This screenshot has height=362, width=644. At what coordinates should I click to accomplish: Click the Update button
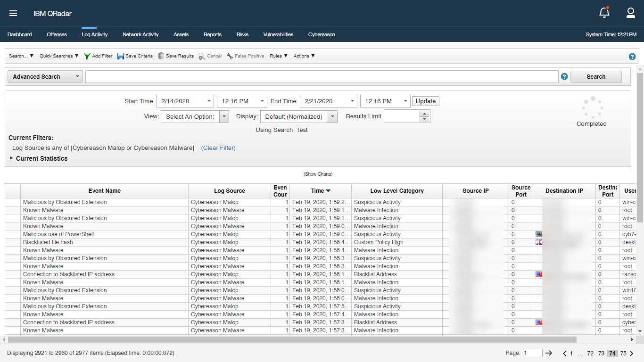[x=425, y=101]
